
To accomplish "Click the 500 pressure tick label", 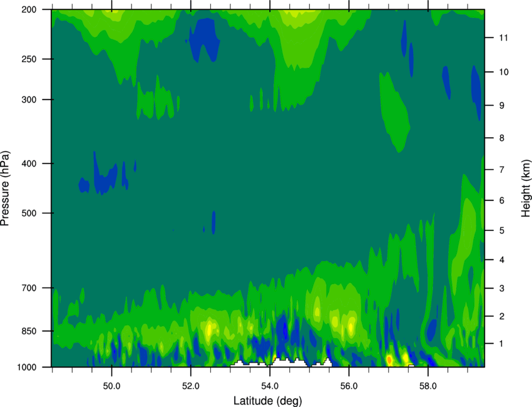I will [29, 213].
